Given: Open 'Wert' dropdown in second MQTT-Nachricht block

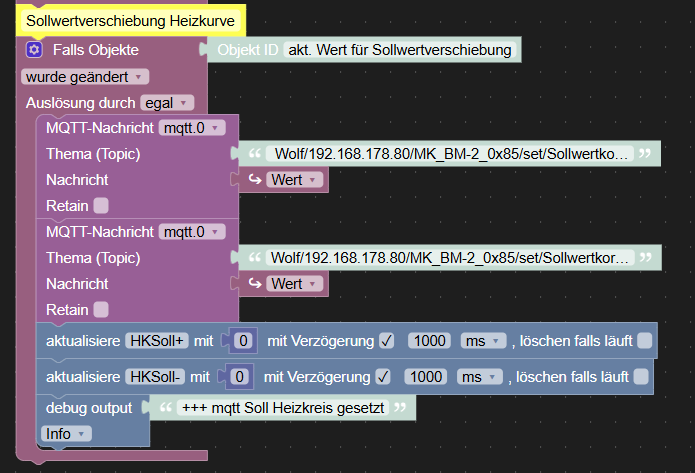Looking at the screenshot, I should 294,284.
